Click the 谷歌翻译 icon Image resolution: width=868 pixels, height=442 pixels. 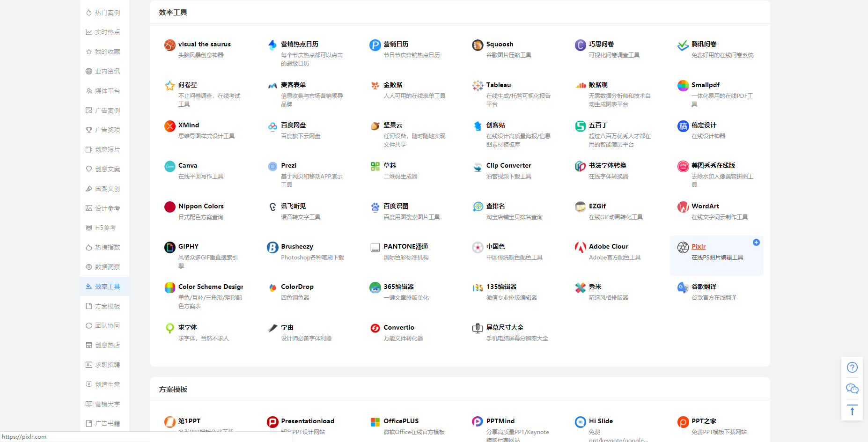click(x=683, y=287)
